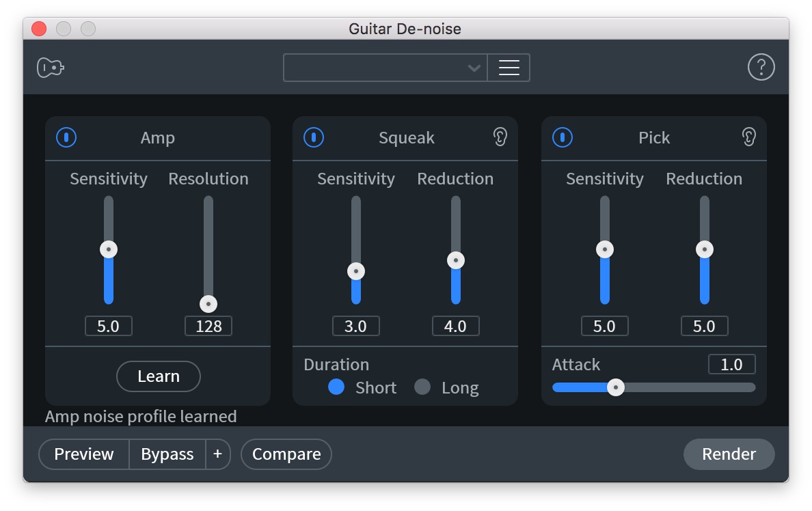Screen dimensions: 812x511
Task: Click the 'Attack' label in Pick
Action: 576,365
